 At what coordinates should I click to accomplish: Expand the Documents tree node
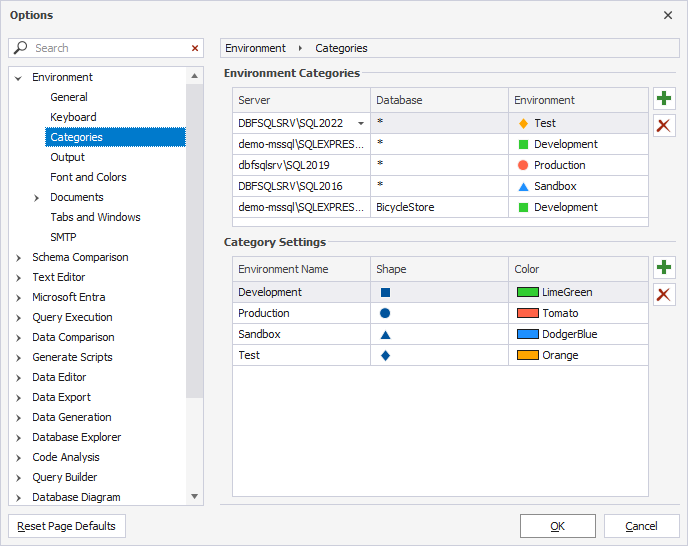[36, 198]
